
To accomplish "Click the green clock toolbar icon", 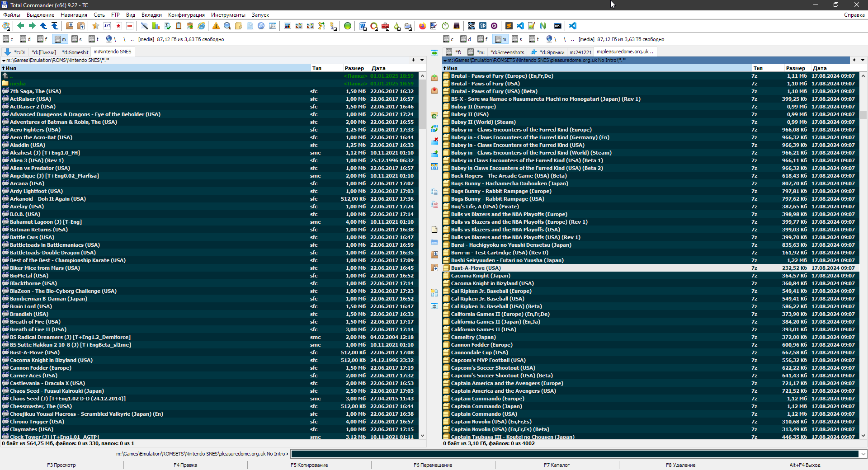I will point(445,26).
